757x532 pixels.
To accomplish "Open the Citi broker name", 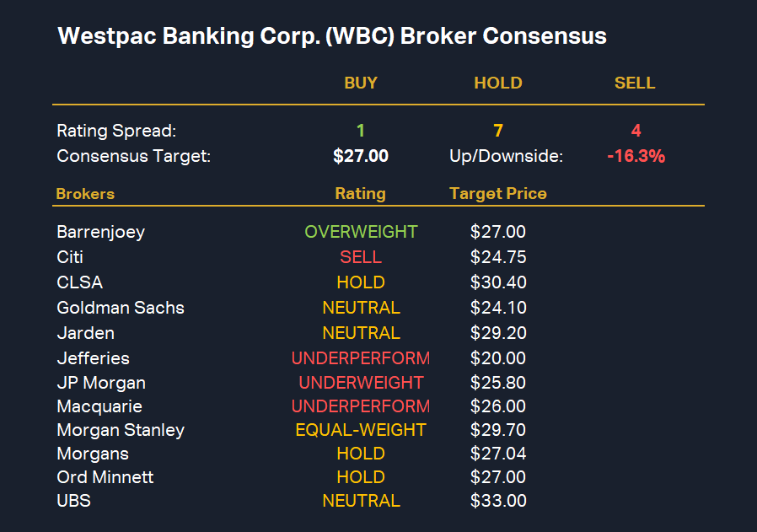I will point(70,257).
